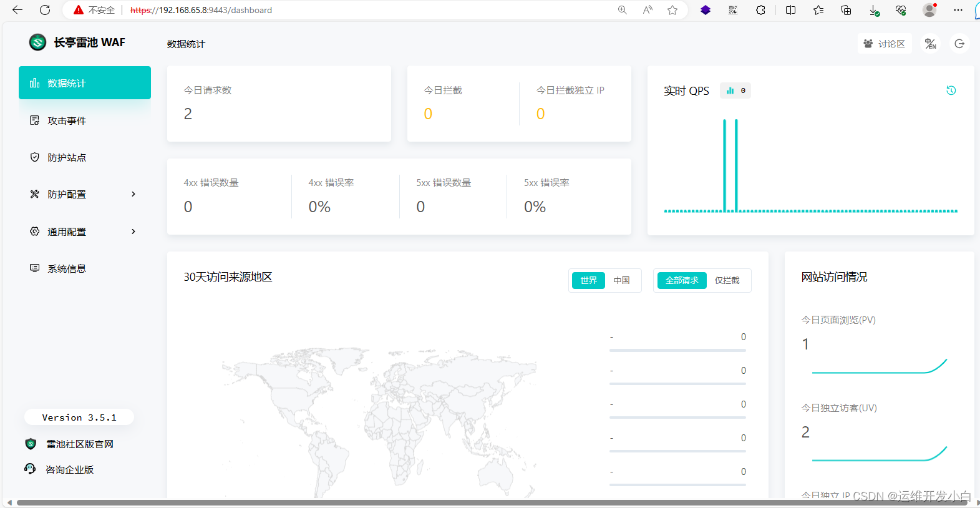Open 系统信息 in the sidebar

click(x=85, y=268)
